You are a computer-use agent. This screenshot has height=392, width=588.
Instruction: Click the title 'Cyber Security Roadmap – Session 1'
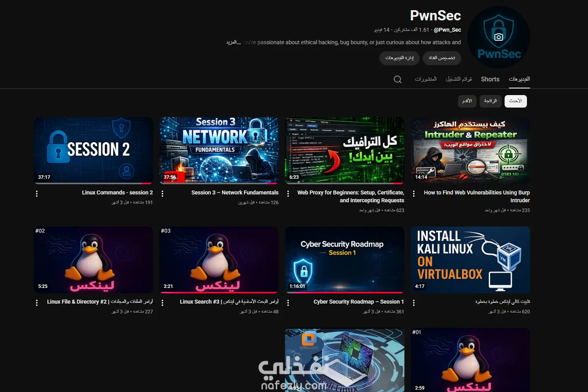point(359,302)
